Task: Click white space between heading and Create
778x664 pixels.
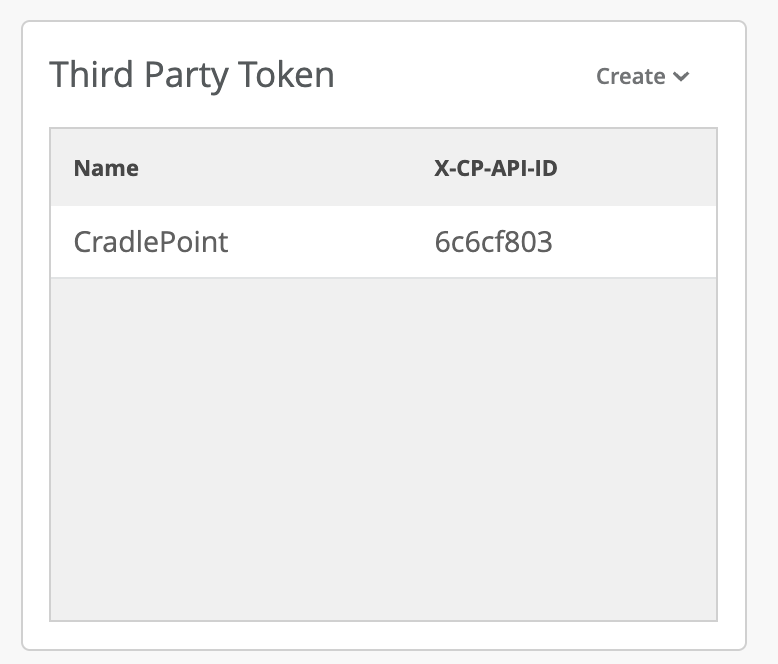Action: pos(460,76)
